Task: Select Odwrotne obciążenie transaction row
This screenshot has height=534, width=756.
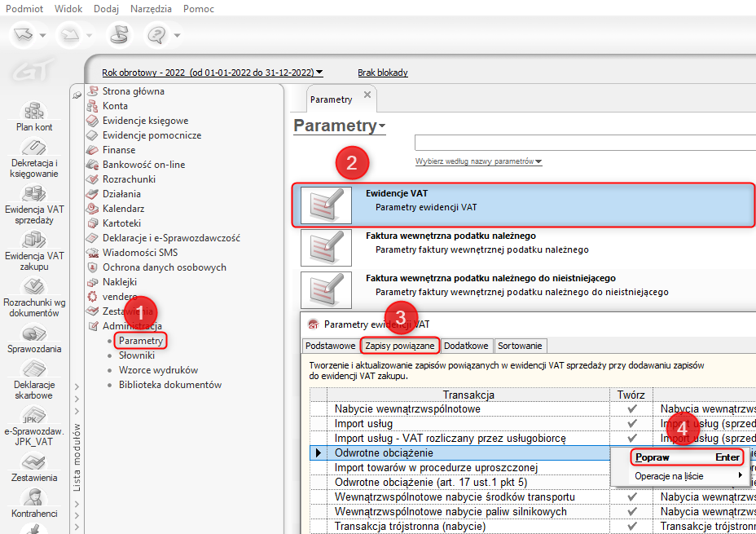Action: [x=460, y=453]
